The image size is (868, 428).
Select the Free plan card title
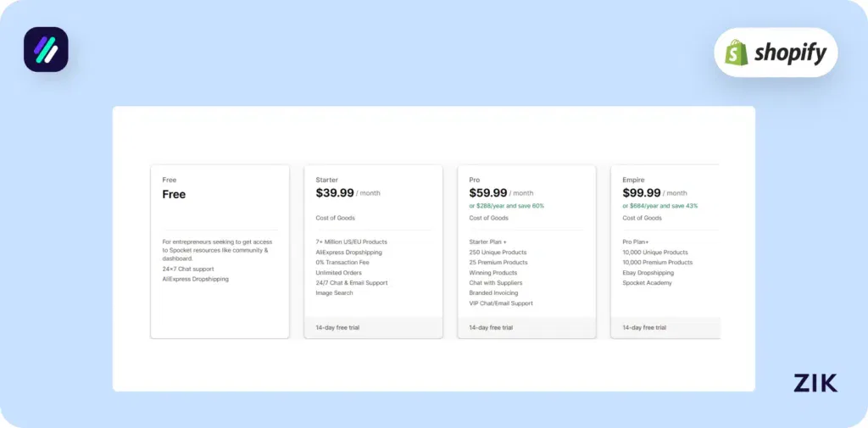[x=170, y=180]
